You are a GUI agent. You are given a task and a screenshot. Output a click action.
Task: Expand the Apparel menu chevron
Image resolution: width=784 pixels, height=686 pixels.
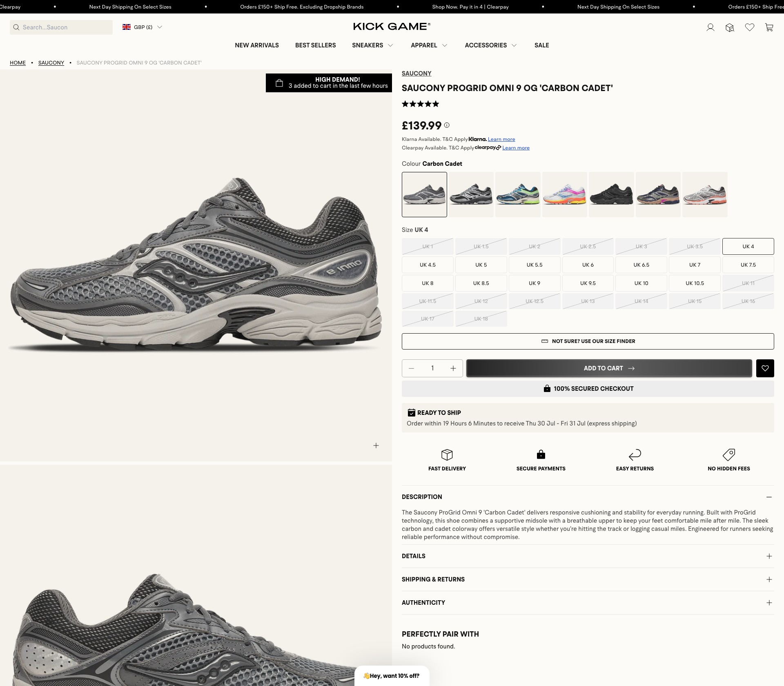[x=445, y=45]
